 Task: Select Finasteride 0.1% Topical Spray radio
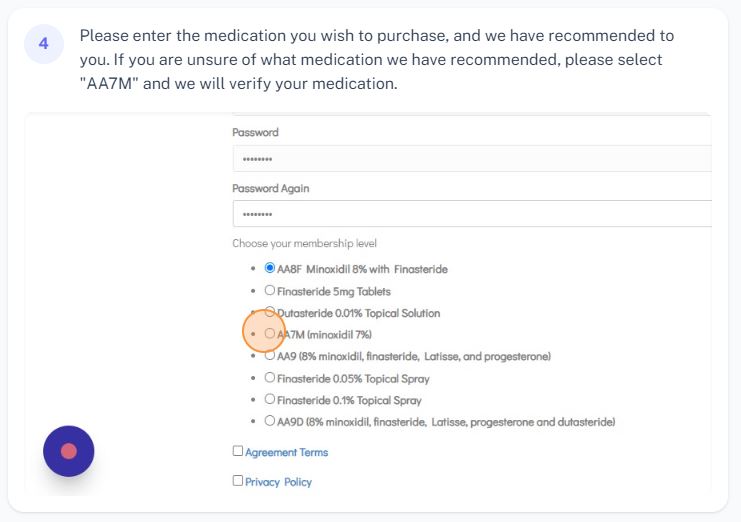(x=270, y=399)
